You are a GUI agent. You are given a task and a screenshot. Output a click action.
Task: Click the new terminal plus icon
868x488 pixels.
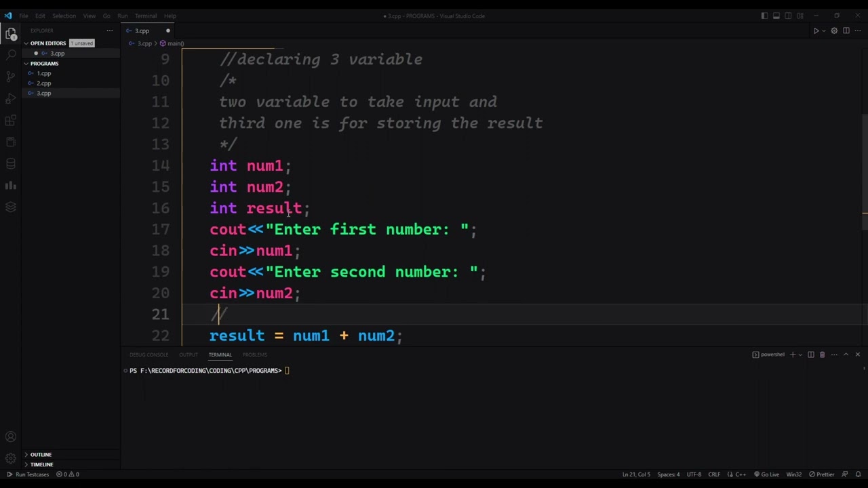point(792,354)
